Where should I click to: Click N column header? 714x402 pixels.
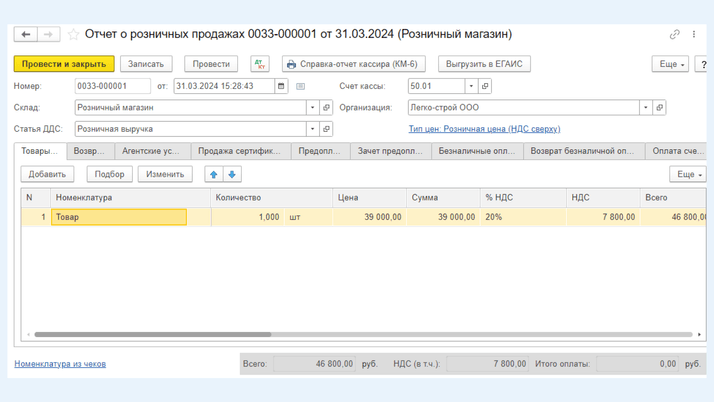tap(36, 198)
